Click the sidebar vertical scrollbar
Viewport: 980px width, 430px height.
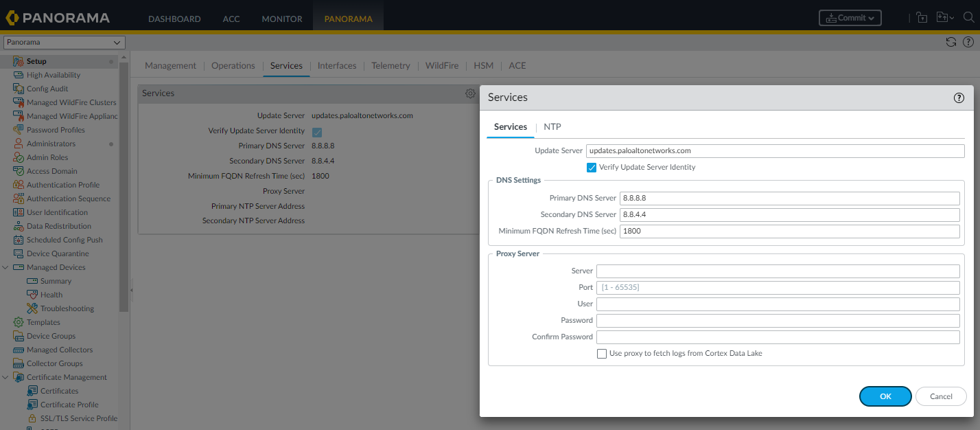[124, 185]
